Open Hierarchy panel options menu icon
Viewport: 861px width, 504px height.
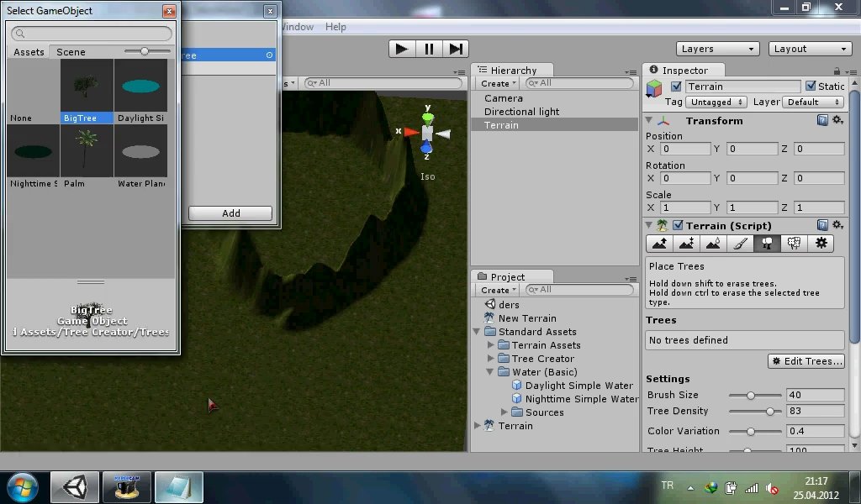coord(631,72)
